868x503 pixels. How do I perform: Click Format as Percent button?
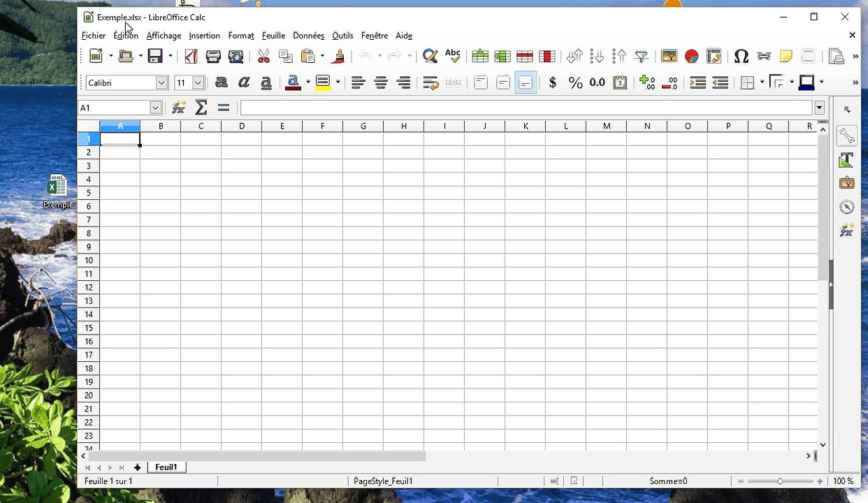pos(575,82)
